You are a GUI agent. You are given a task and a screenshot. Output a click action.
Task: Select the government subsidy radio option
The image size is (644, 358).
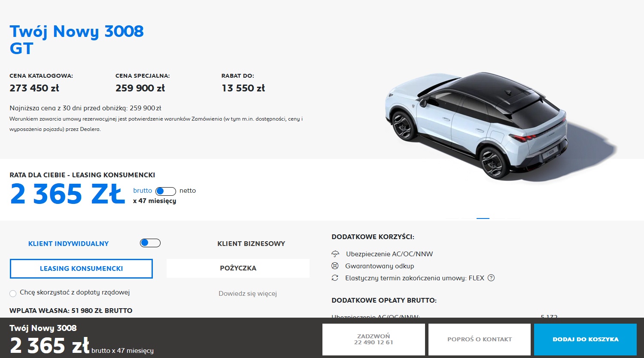click(13, 294)
